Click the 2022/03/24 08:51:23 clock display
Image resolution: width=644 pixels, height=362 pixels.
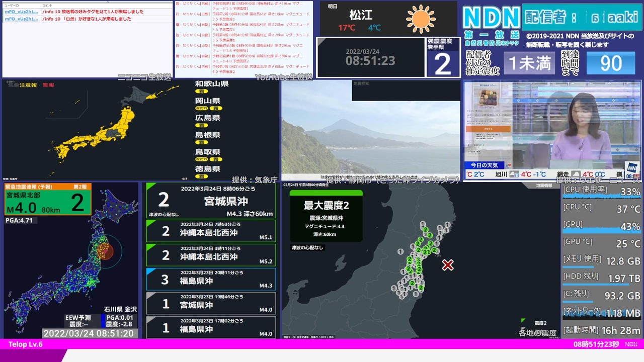370,57
